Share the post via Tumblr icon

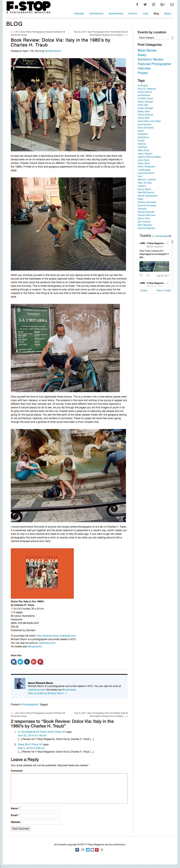pos(27,662)
